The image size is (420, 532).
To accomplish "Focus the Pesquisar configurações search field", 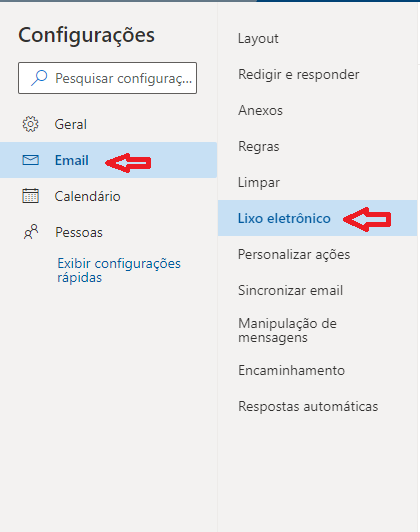I will tap(108, 78).
